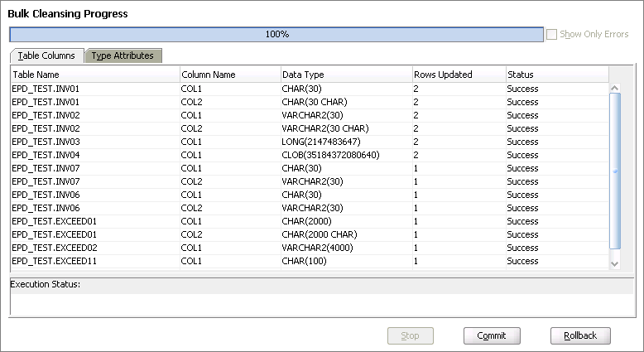Click the Status column header
The image size is (644, 352).
point(555,75)
